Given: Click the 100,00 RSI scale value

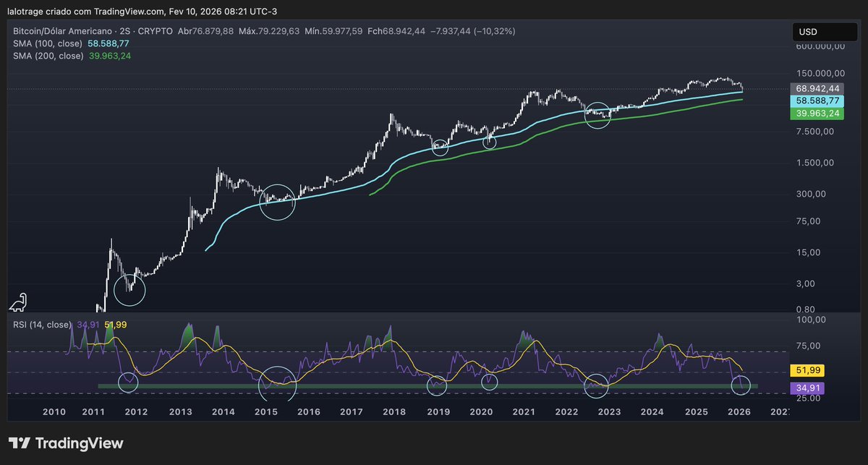Looking at the screenshot, I should click(x=812, y=319).
